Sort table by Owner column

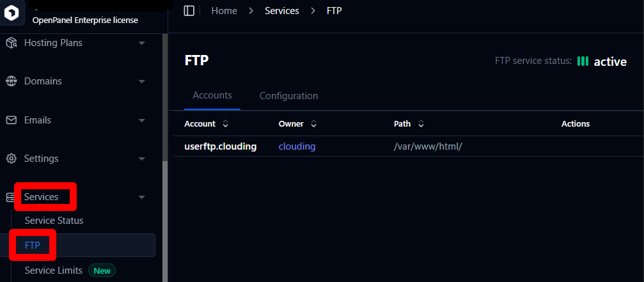pos(313,123)
